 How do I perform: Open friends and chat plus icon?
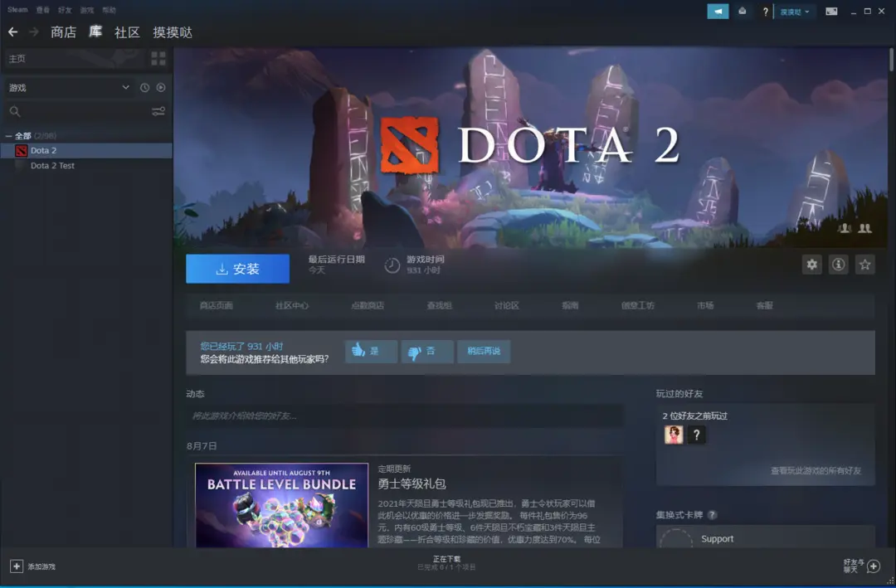873,566
